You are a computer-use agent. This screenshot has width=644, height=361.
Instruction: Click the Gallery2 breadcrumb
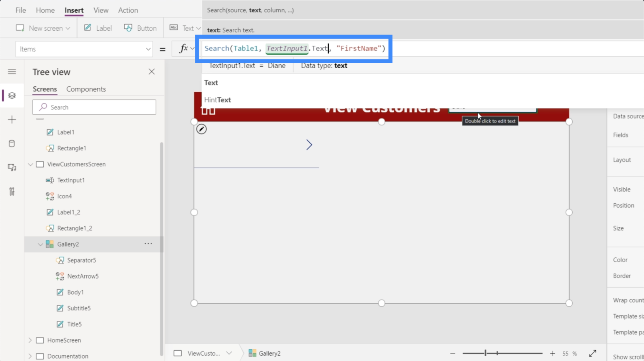[x=264, y=353]
